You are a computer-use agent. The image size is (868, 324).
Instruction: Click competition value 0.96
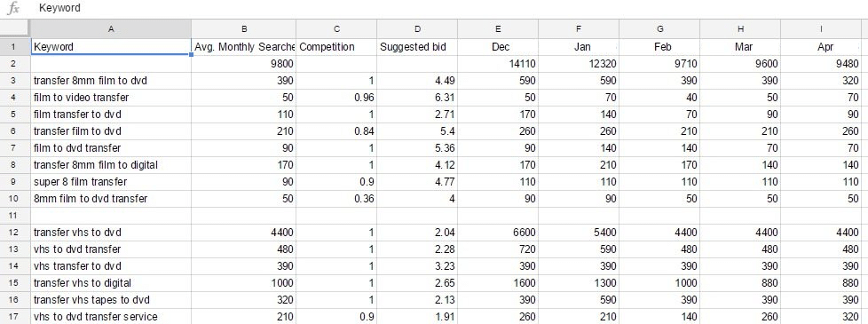336,98
